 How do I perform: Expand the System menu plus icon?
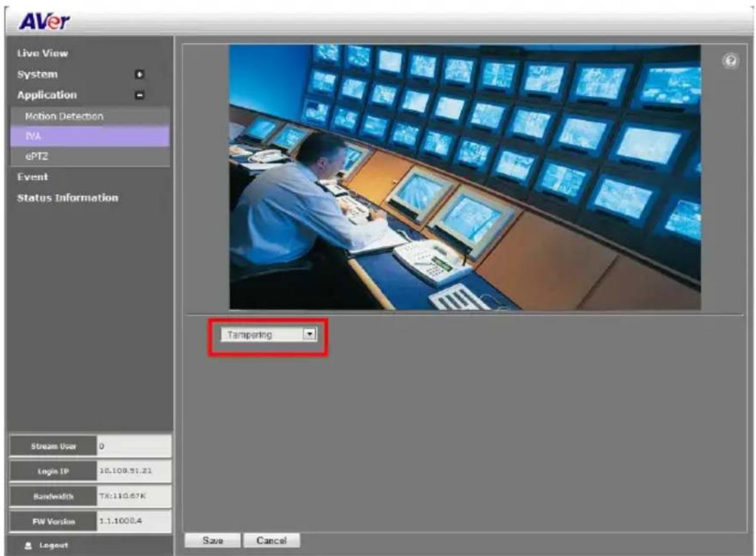(140, 74)
